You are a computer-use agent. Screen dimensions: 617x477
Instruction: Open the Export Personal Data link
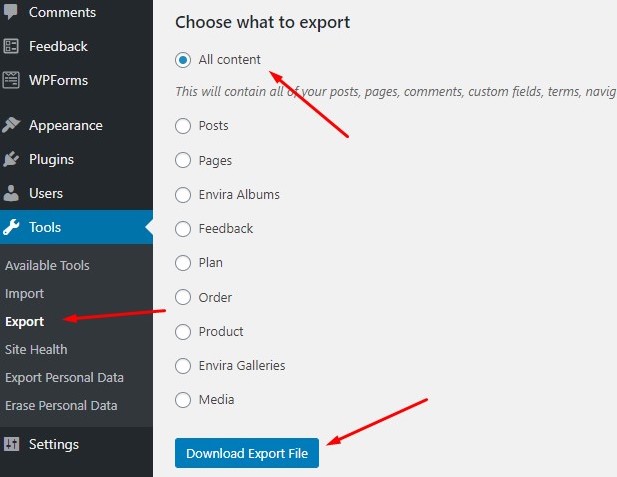pyautogui.click(x=65, y=377)
